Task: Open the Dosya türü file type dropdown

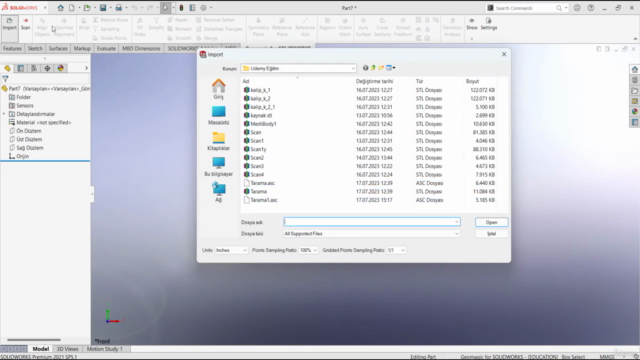Action: coord(456,234)
